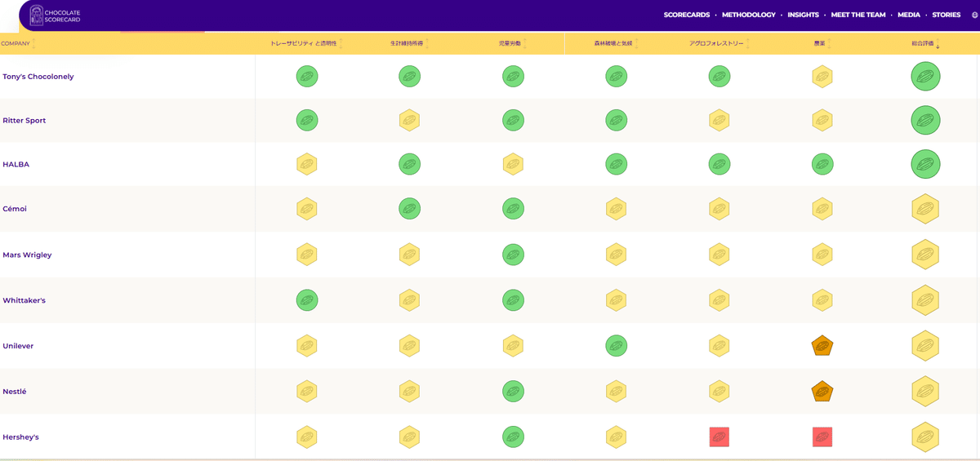This screenshot has height=461, width=980.
Task: Click Hershey's red square 農薬 badge
Action: [822, 437]
